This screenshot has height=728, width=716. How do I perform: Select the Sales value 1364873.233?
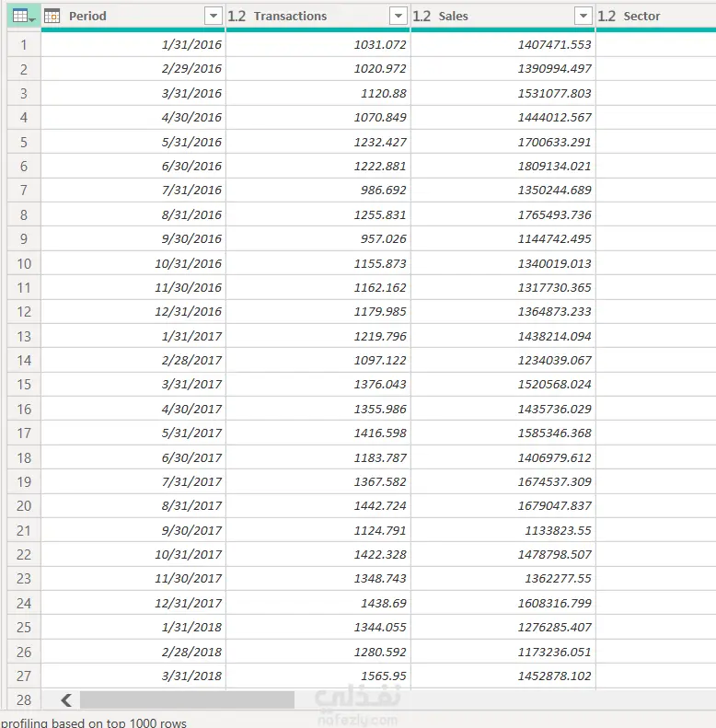coord(502,312)
